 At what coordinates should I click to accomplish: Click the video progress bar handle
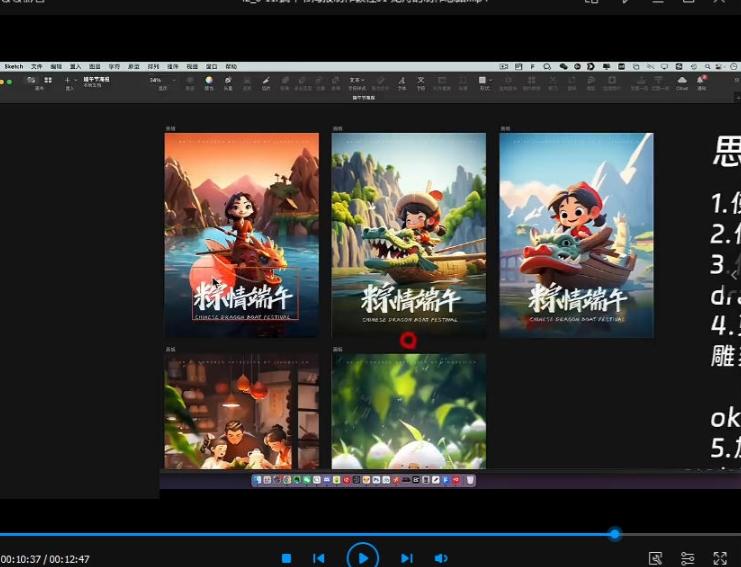pyautogui.click(x=614, y=534)
